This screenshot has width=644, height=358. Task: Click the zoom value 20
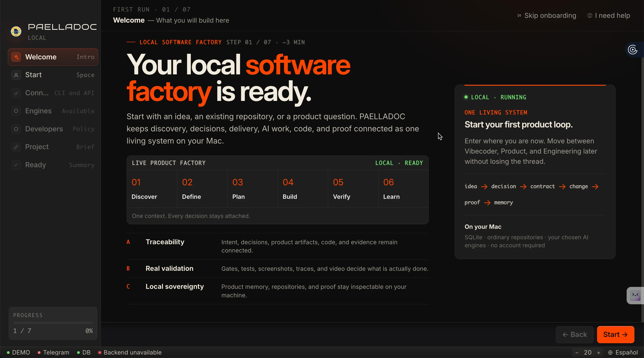pyautogui.click(x=588, y=353)
